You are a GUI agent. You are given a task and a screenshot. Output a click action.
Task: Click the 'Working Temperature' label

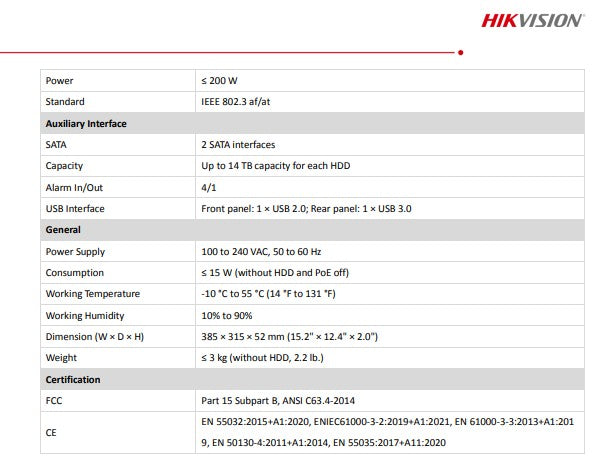93,294
